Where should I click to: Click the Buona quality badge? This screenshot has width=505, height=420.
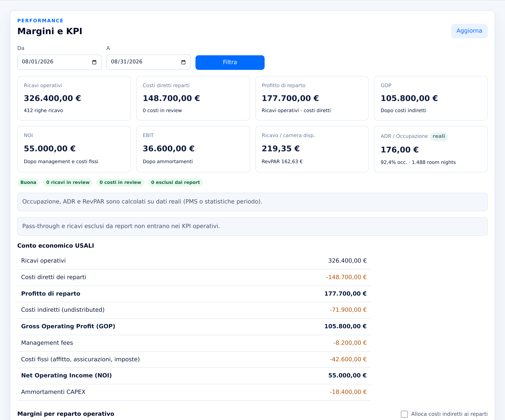pyautogui.click(x=28, y=183)
